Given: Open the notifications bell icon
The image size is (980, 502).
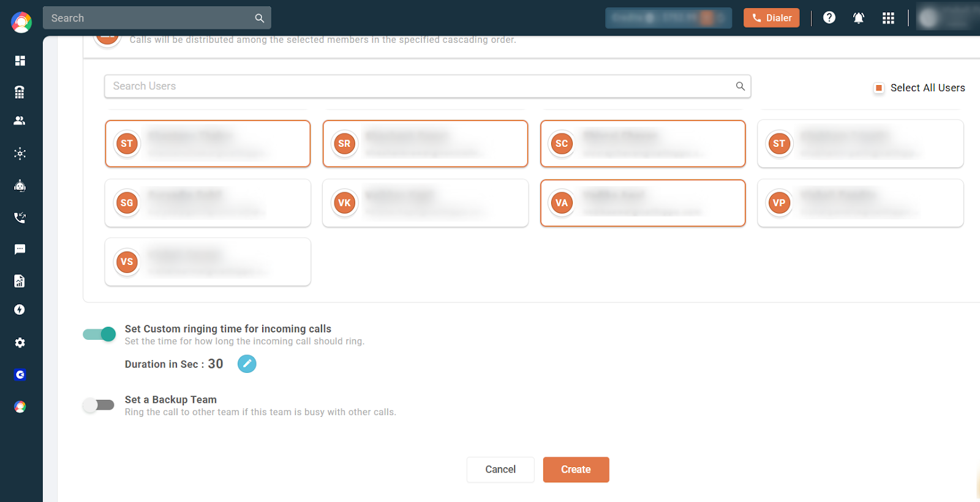Looking at the screenshot, I should pyautogui.click(x=859, y=18).
